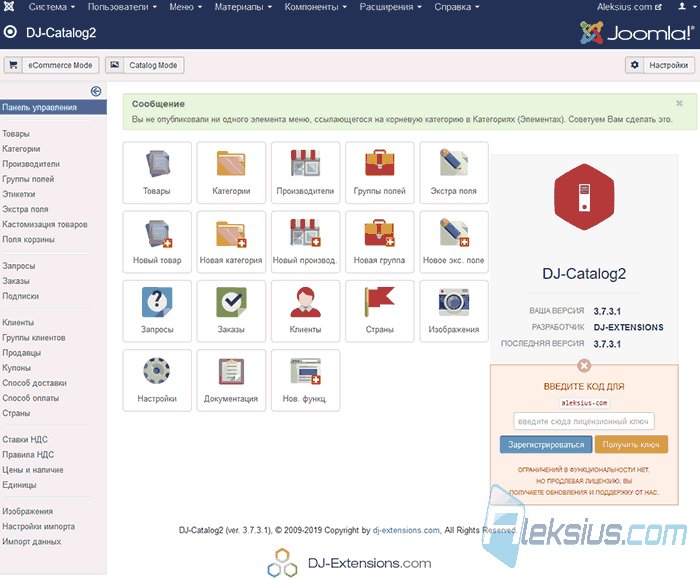Image resolution: width=700 pixels, height=579 pixels.
Task: Open Категории in the sidebar
Action: pos(21,149)
